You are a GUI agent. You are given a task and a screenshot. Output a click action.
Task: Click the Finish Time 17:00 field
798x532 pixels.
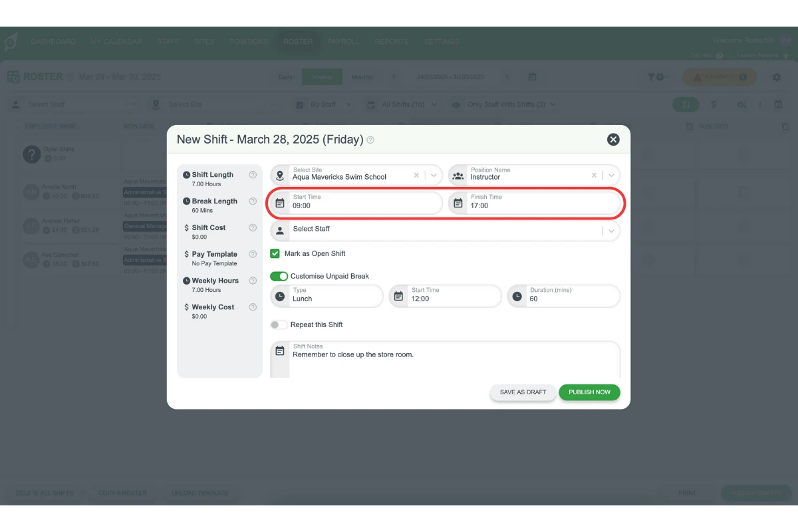pos(534,203)
